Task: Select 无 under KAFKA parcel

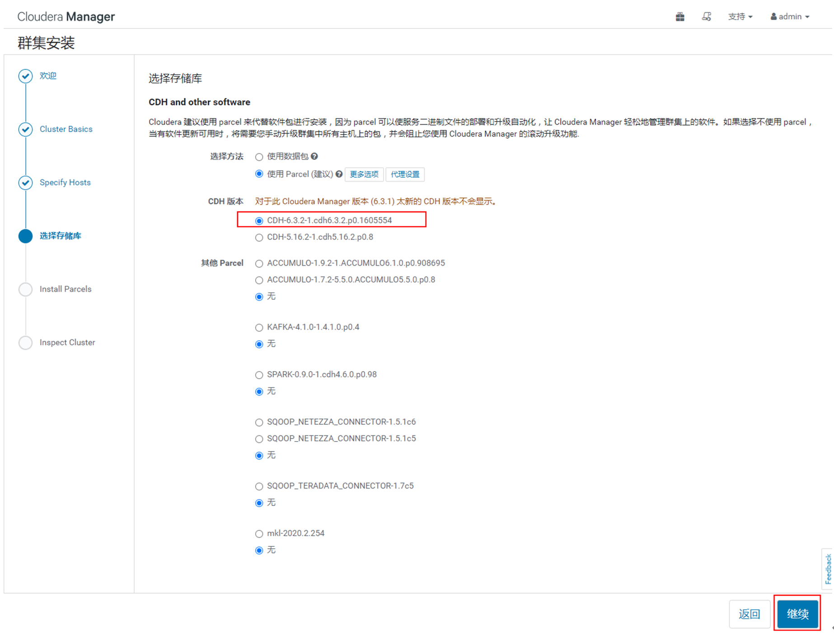Action: [259, 344]
